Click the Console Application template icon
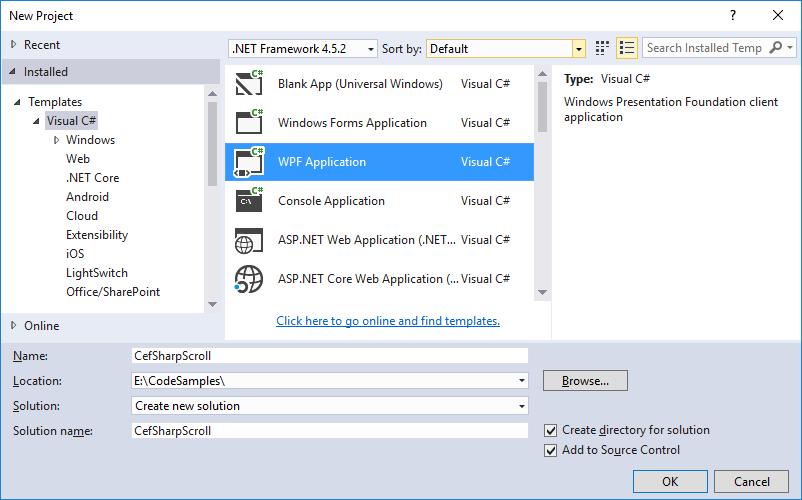 249,200
